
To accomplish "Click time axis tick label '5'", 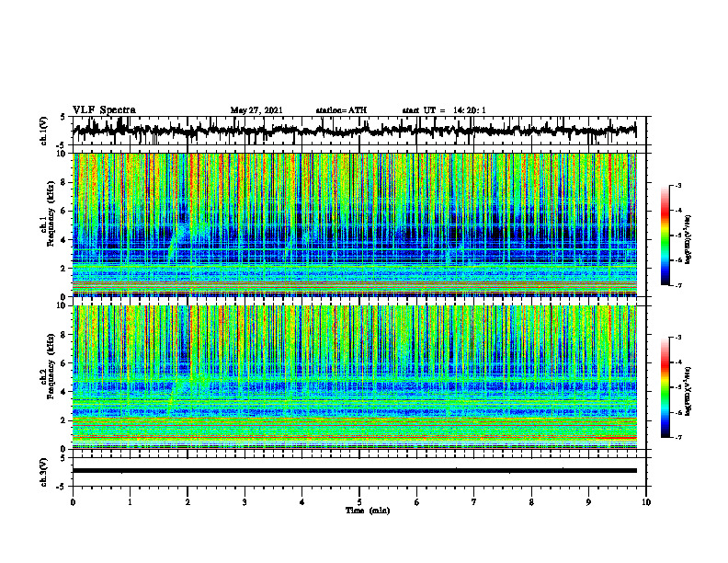I will 359,502.
